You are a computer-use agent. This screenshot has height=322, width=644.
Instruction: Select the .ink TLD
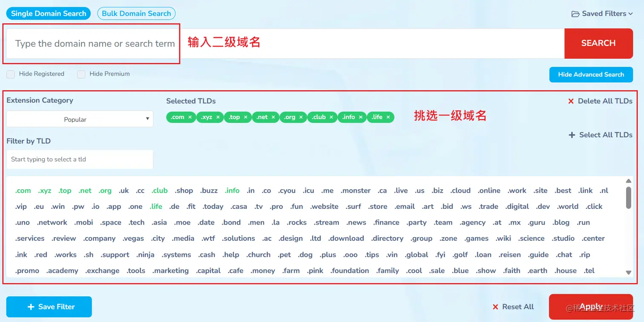coord(21,255)
